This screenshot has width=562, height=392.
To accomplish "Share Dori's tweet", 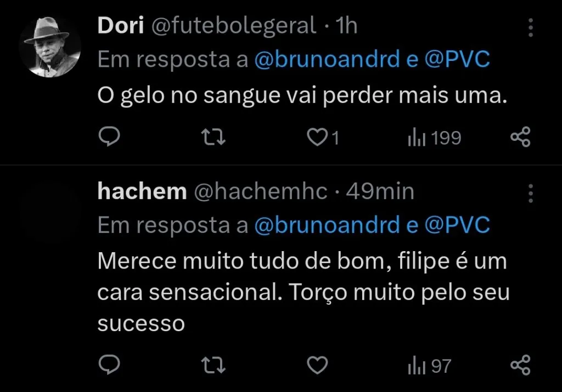I will click(520, 137).
